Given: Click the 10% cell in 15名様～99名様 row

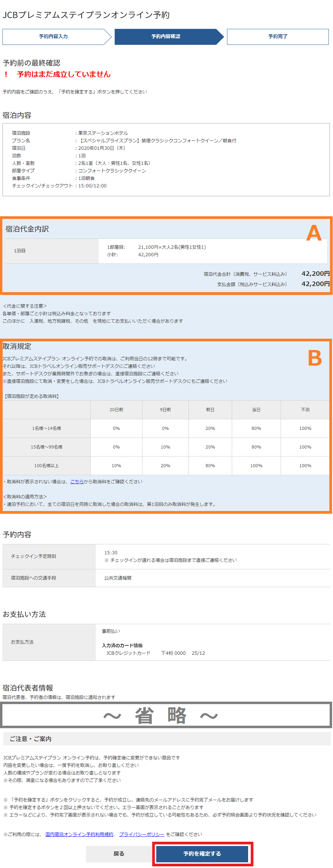Looking at the screenshot, I should (x=165, y=447).
